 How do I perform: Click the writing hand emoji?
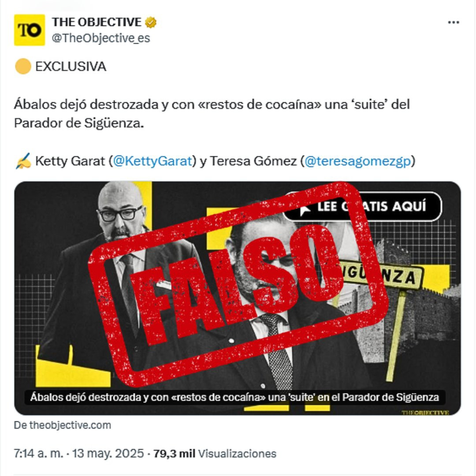[23, 161]
